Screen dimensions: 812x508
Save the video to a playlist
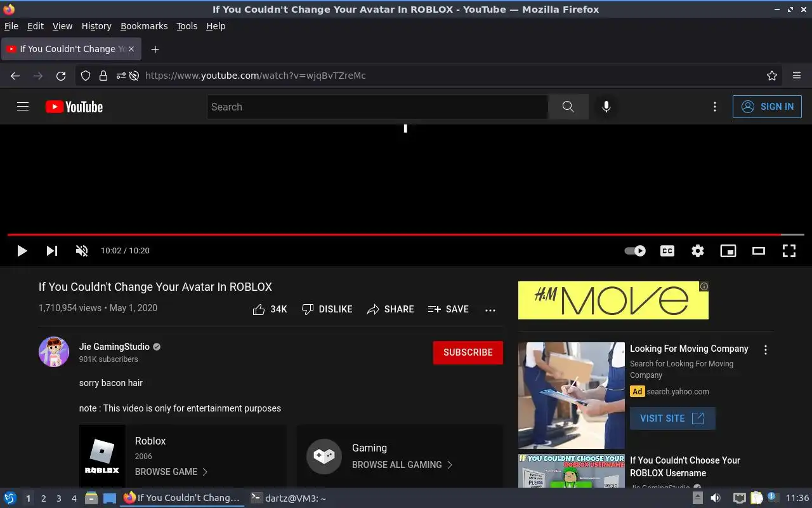[x=448, y=309]
